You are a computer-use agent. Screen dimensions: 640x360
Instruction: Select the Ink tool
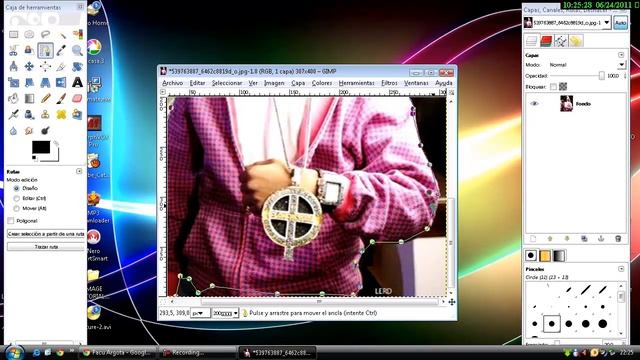29,114
